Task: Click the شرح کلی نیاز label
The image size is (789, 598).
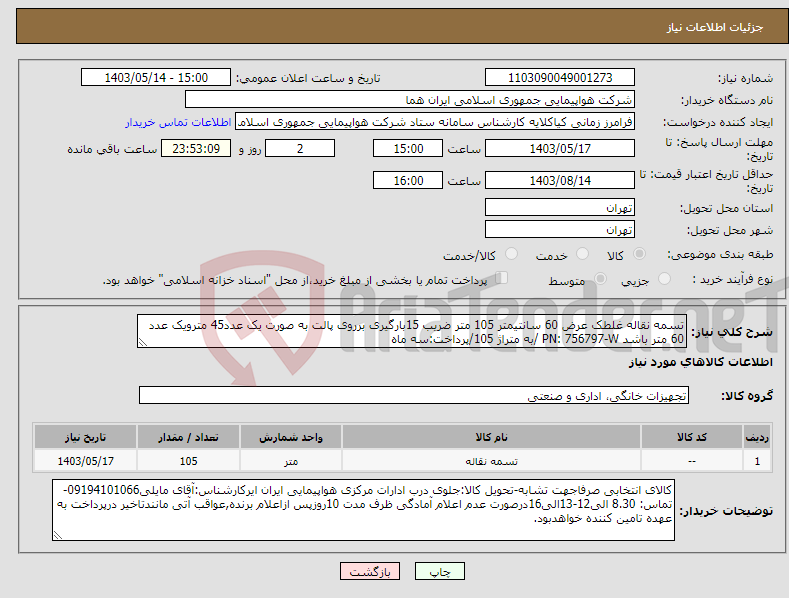Action: (x=732, y=332)
